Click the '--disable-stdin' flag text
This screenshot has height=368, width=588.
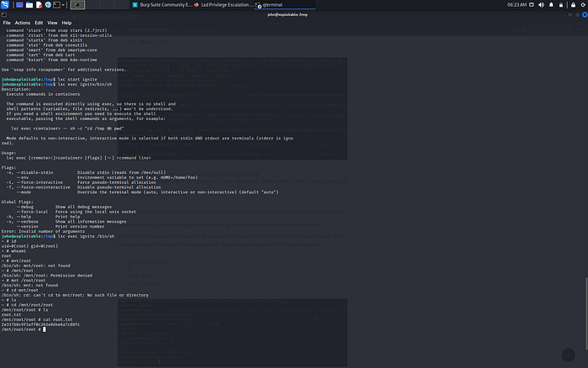click(34, 172)
